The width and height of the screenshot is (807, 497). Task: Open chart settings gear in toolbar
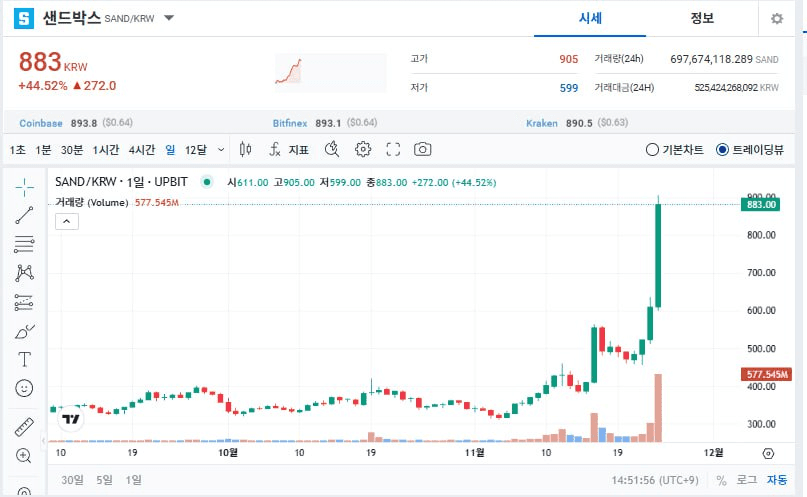click(x=363, y=149)
